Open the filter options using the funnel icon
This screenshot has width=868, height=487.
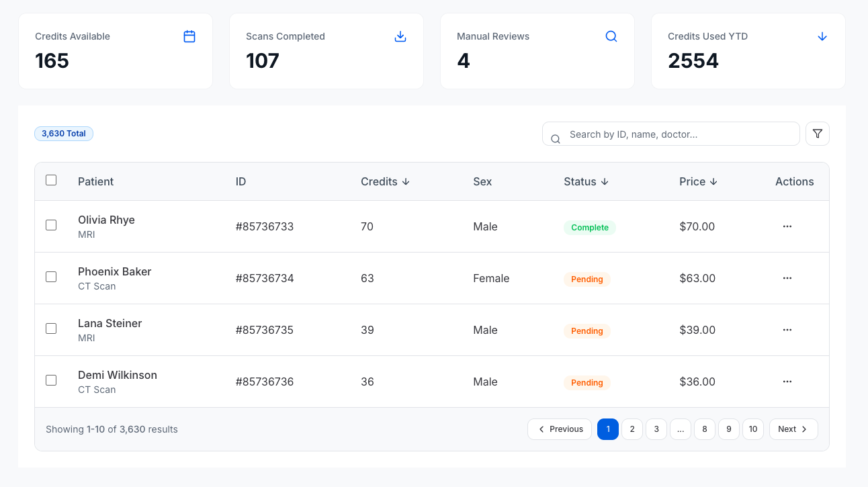[x=817, y=134]
